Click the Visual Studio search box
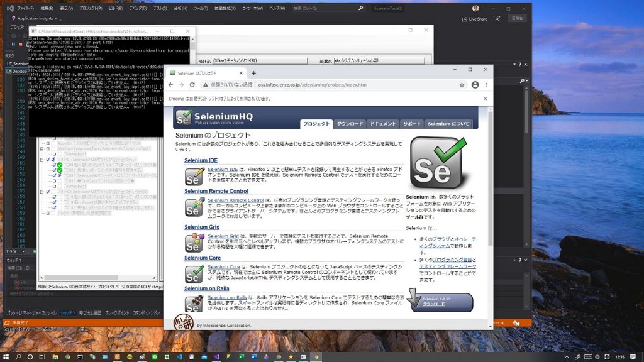The width and height of the screenshot is (644, 362). click(327, 8)
